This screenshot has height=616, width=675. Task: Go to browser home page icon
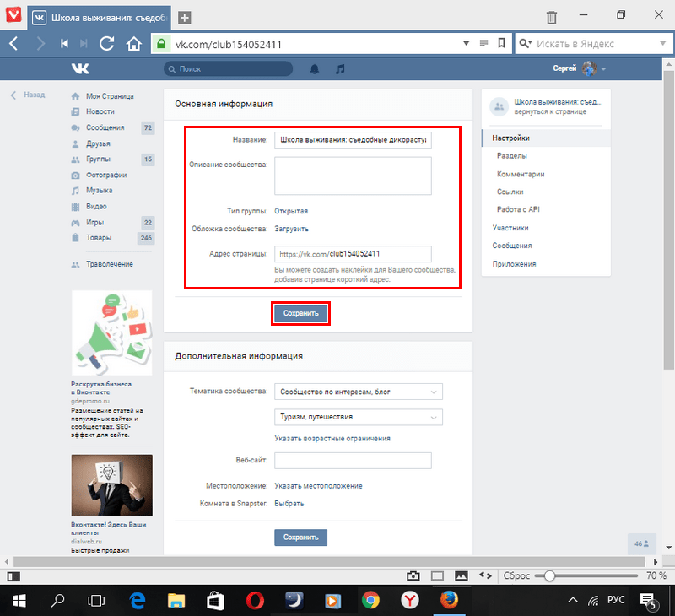click(x=132, y=44)
